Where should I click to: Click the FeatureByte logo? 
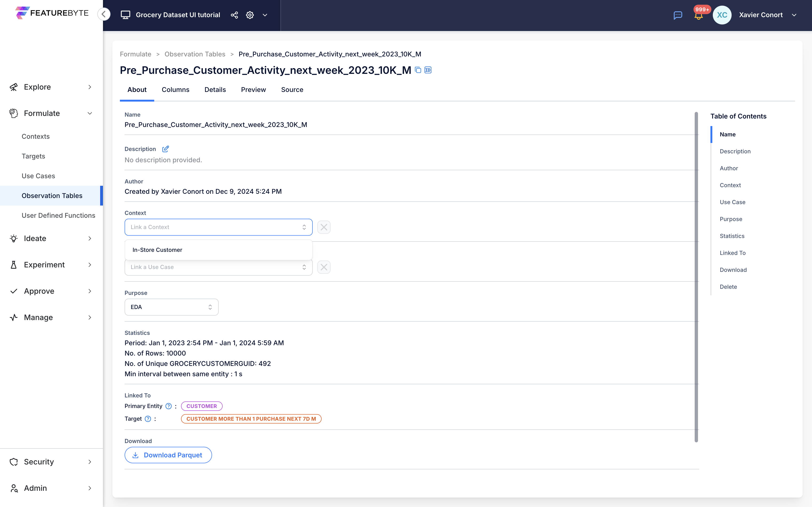(52, 13)
